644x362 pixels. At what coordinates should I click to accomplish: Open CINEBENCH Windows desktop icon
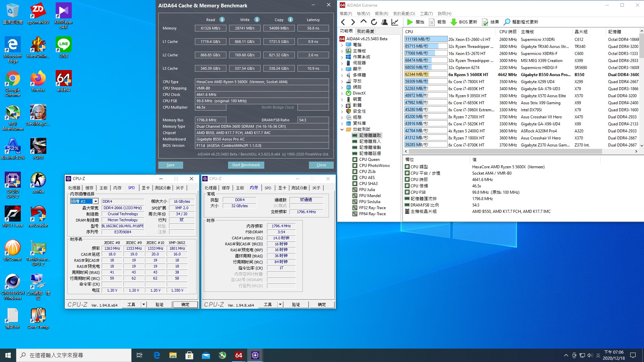(x=13, y=287)
